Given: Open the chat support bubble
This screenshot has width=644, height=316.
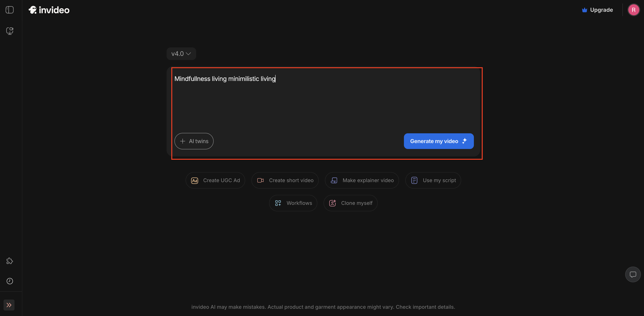Looking at the screenshot, I should pyautogui.click(x=633, y=274).
